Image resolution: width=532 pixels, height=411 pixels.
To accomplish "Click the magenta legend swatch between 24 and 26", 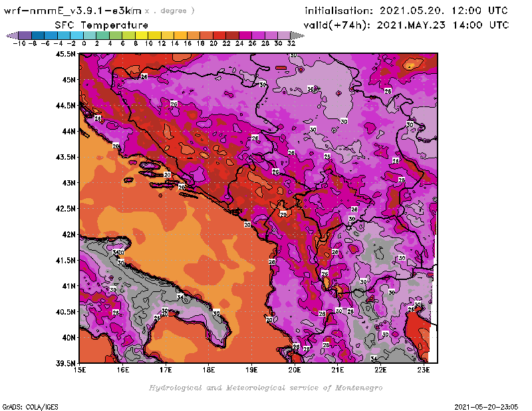I will coord(245,35).
